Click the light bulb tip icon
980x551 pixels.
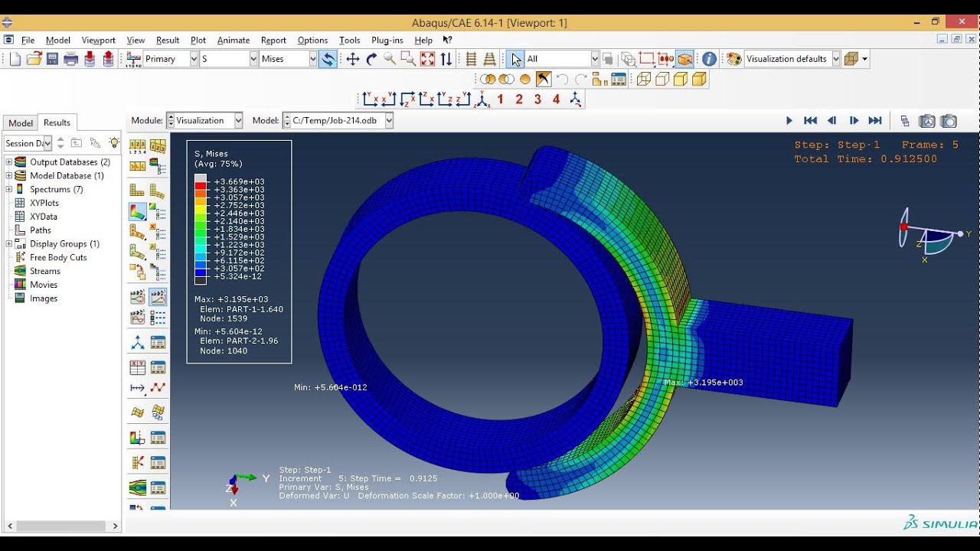[x=114, y=143]
